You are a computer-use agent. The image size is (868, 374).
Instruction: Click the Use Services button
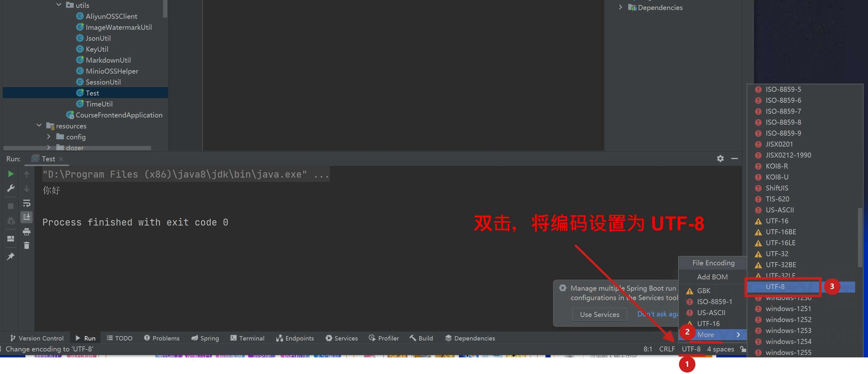[x=599, y=314]
